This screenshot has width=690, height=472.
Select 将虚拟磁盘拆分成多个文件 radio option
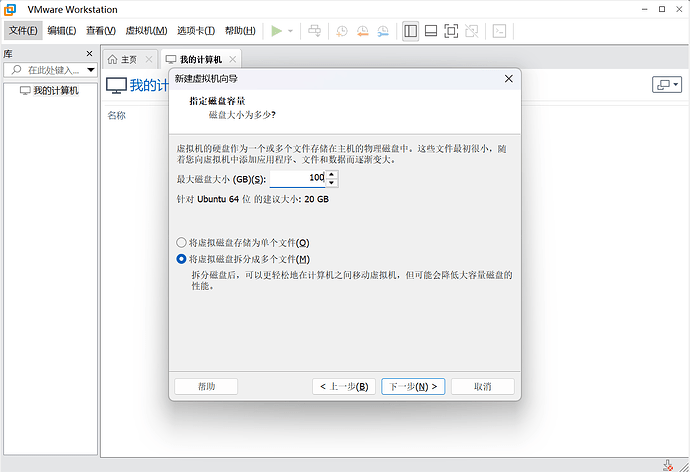click(181, 259)
